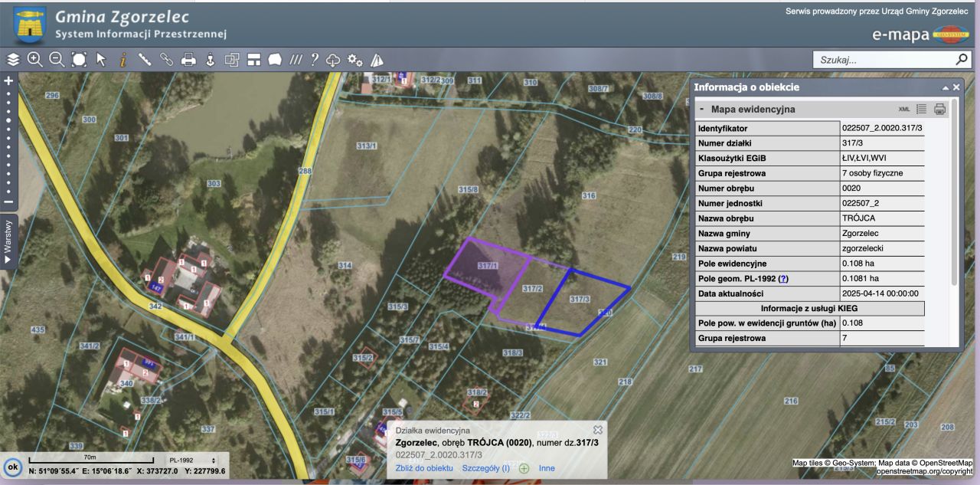980x485 pixels.
Task: Print the Mapa ewidencyjna info
Action: tap(940, 109)
